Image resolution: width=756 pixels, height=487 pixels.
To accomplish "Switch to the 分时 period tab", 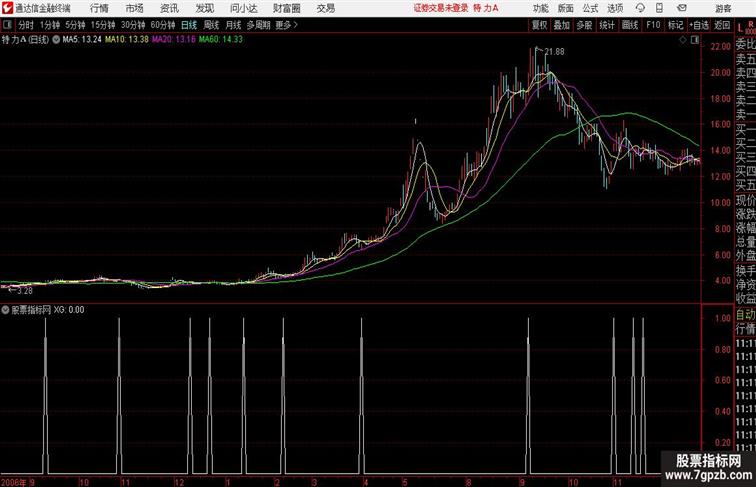I will click(x=26, y=25).
